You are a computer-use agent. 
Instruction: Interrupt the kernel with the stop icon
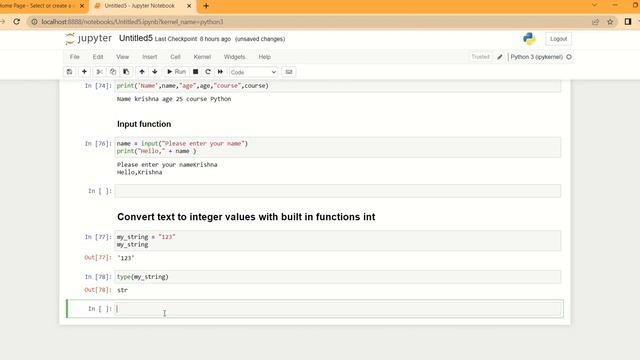[196, 72]
